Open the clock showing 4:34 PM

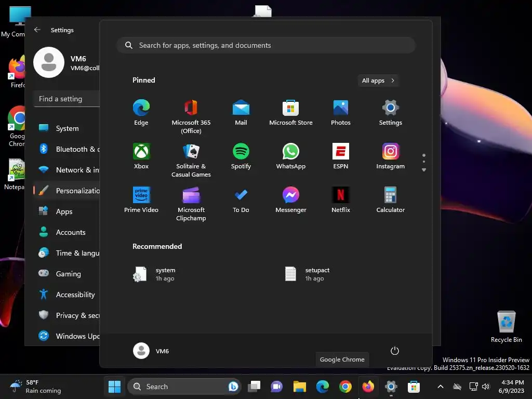pyautogui.click(x=512, y=387)
